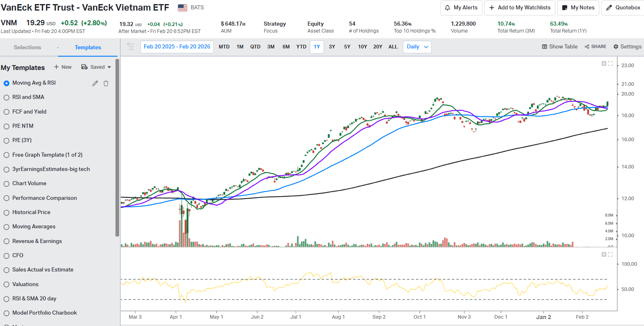Click the 19.32 after-market price
The image size is (644, 326).
click(x=126, y=24)
